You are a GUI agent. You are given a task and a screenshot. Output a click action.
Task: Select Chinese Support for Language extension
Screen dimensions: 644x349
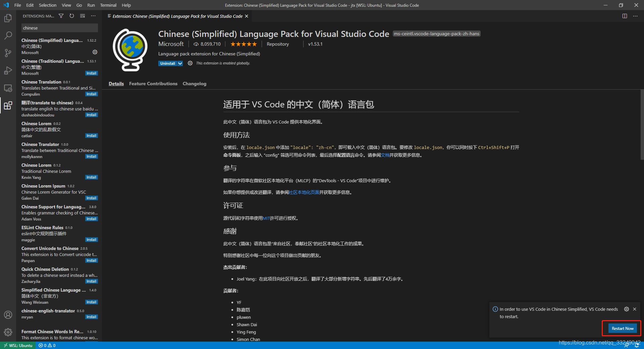click(60, 213)
